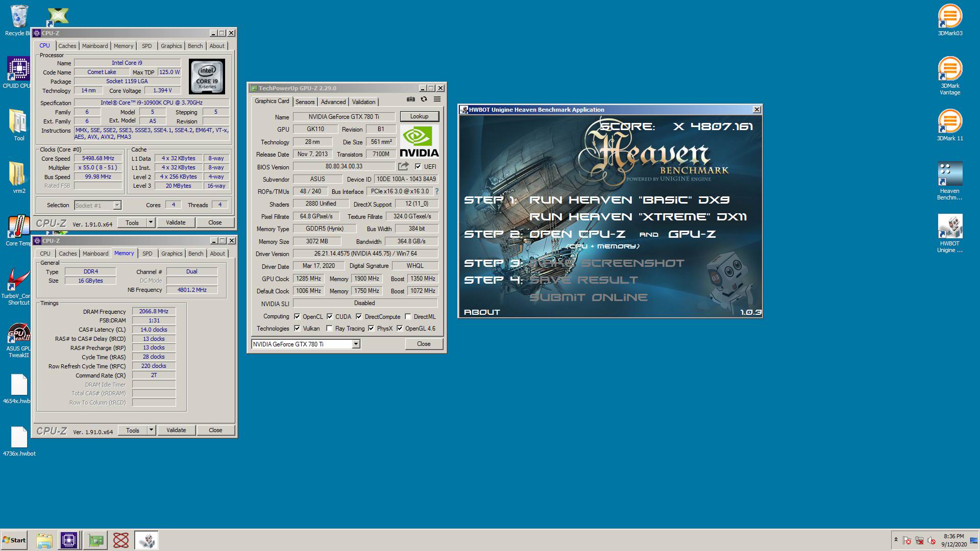Image resolution: width=980 pixels, height=551 pixels.
Task: Expand Tools dropdown arrow in top CPU-Z
Action: 151,222
